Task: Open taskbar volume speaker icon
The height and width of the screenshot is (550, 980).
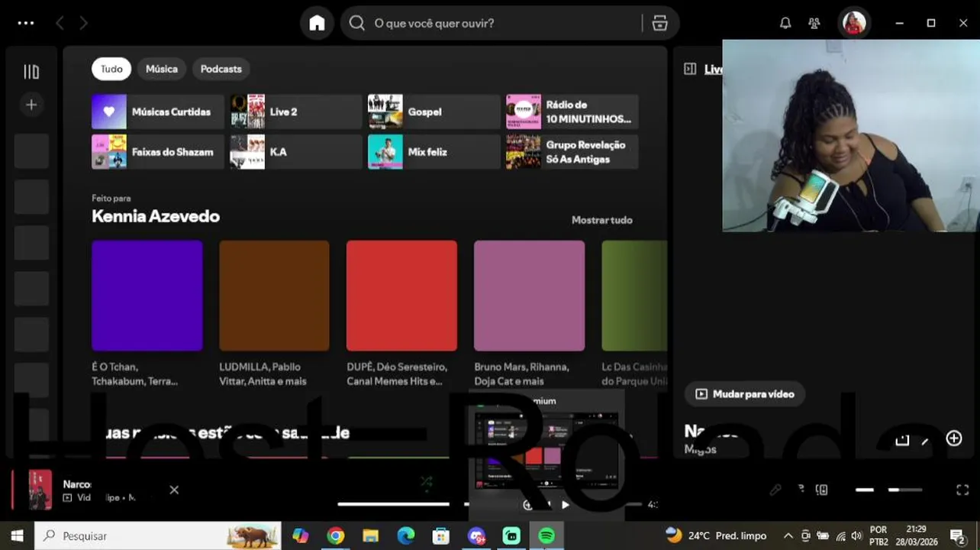Action: click(856, 535)
